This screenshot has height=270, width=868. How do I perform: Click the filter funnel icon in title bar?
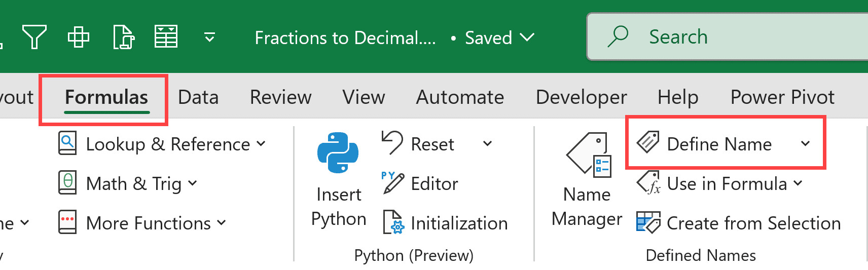pos(34,37)
